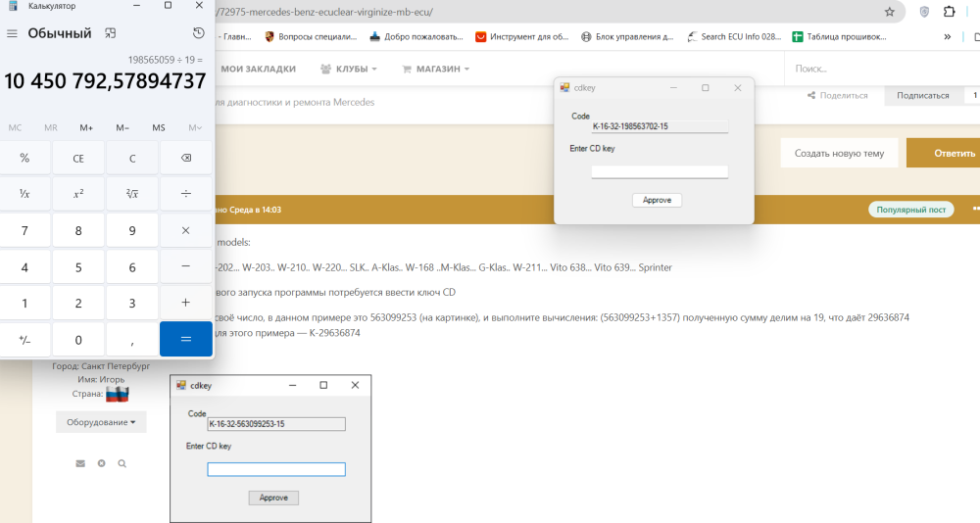This screenshot has width=980, height=523.
Task: Open the browser extensions puzzle icon
Action: tap(950, 12)
